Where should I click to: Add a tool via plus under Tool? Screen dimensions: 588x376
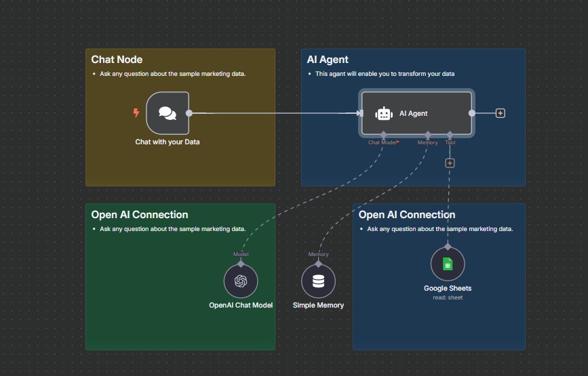click(x=450, y=163)
